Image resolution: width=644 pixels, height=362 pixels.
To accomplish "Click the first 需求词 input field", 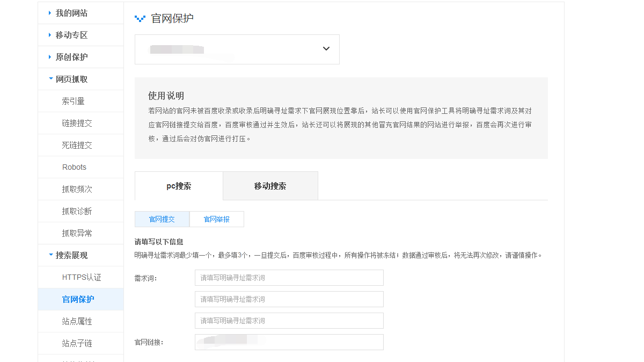I will click(289, 277).
